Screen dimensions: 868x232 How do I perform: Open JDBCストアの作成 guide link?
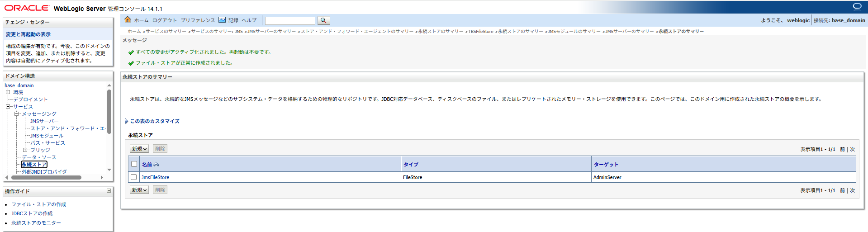tap(32, 213)
